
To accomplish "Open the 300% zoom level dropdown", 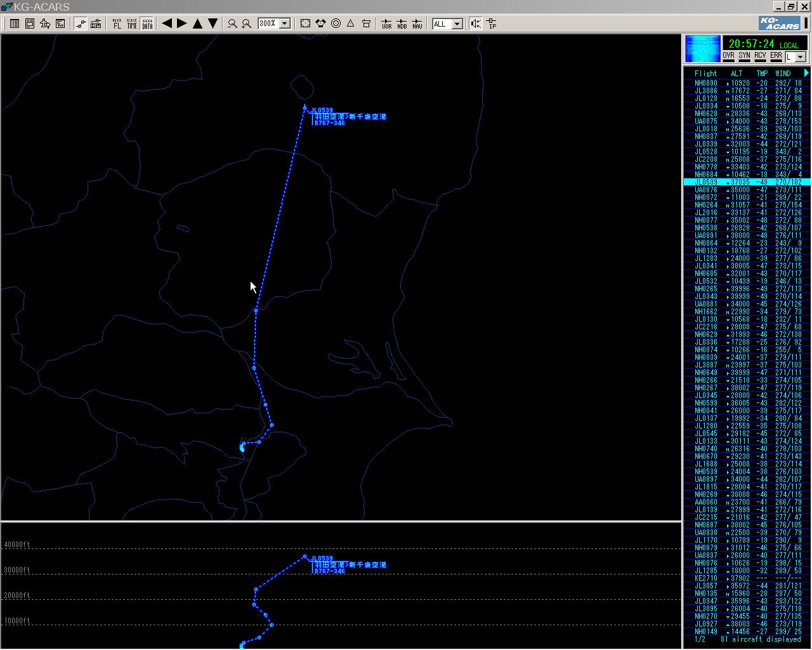I will [x=285, y=23].
